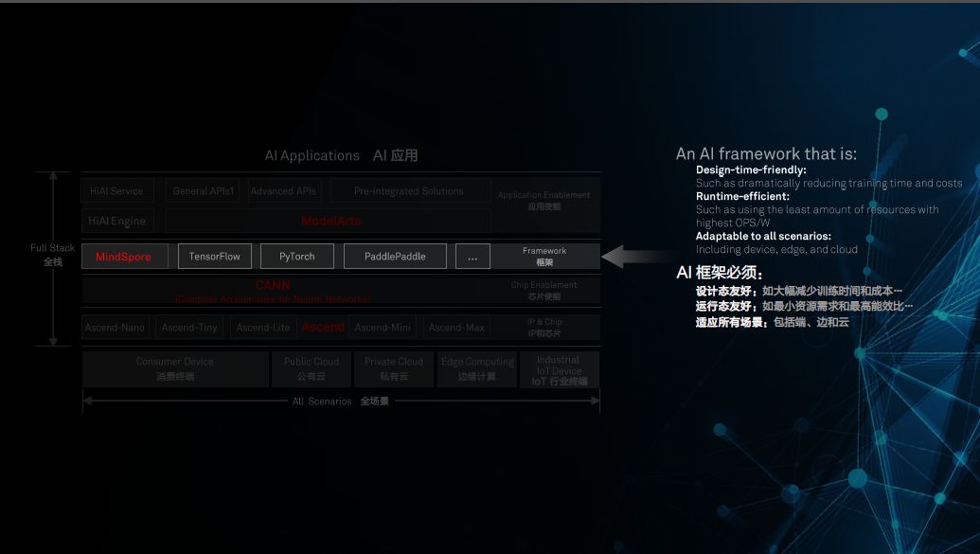Select the Private Cloud box
This screenshot has height=554, width=980.
(x=394, y=369)
